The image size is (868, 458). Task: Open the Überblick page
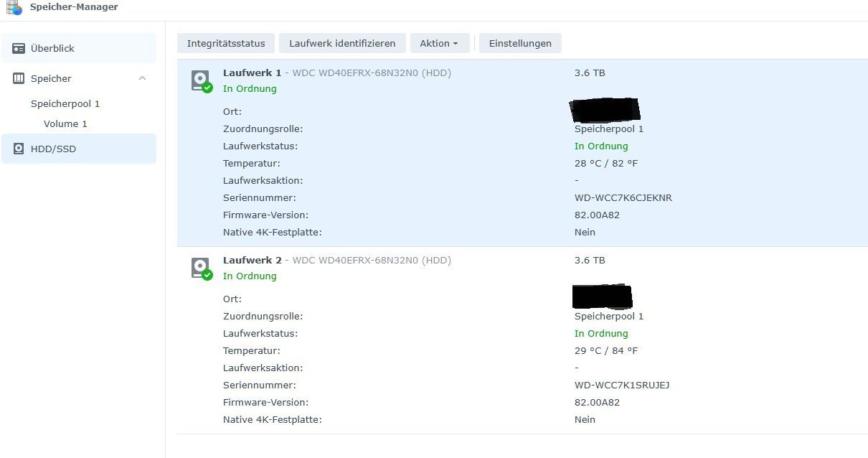79,48
